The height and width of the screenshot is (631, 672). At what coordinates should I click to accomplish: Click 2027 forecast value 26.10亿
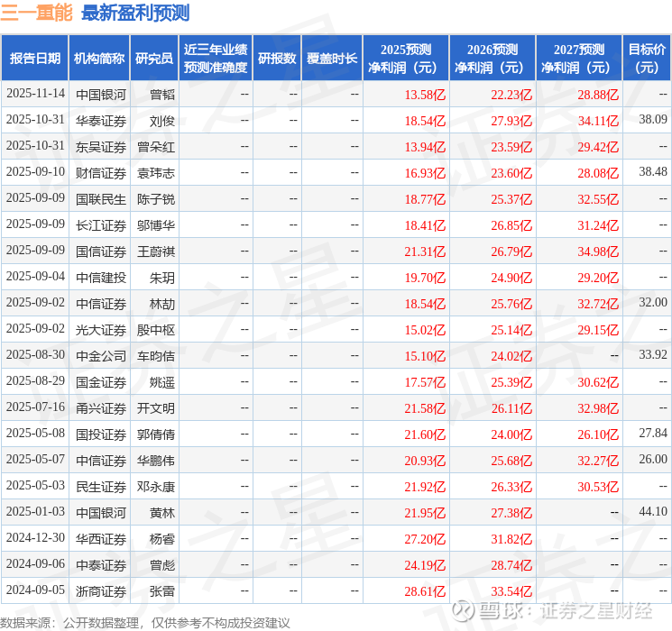click(x=598, y=434)
